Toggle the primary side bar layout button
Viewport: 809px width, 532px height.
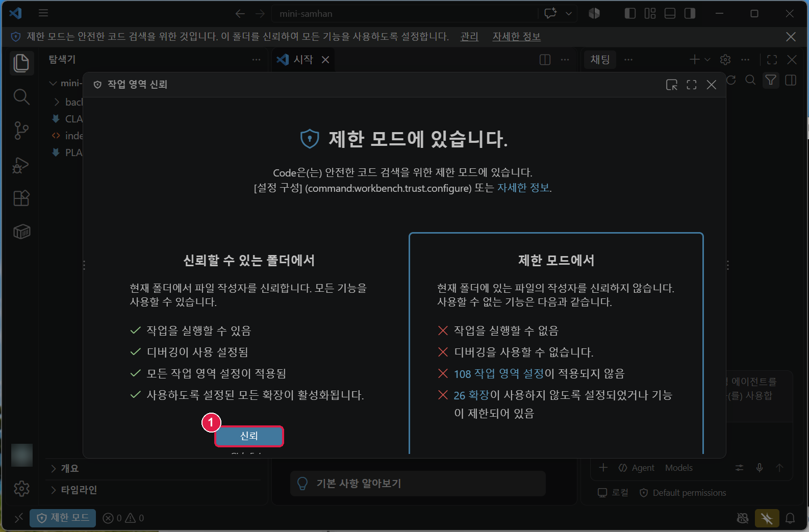630,13
